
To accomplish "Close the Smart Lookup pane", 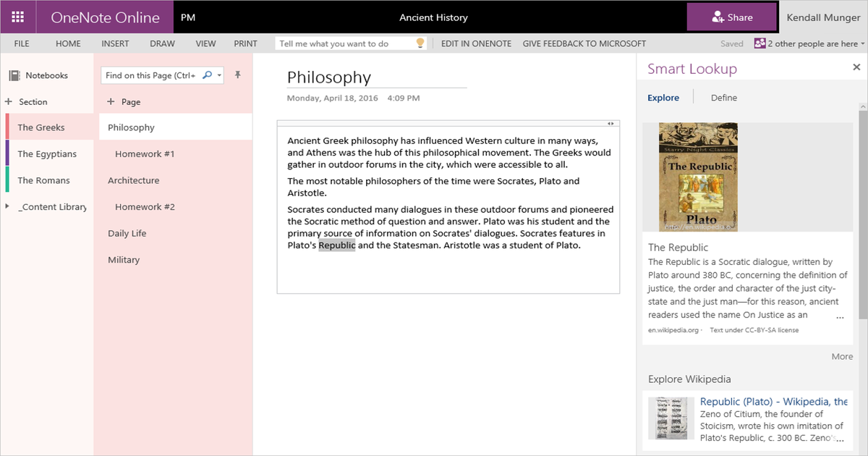I will point(856,67).
